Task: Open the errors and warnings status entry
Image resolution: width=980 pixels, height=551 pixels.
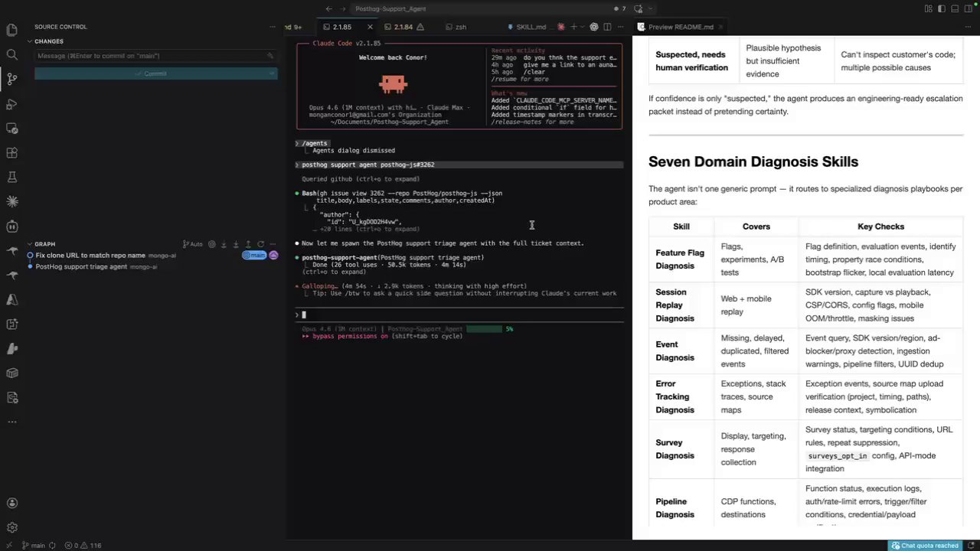Action: (x=83, y=546)
